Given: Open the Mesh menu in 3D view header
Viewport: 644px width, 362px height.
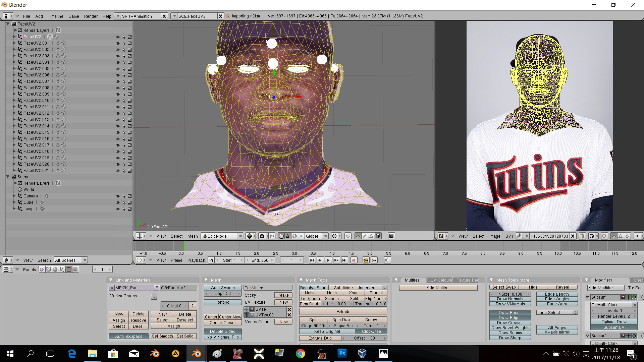Looking at the screenshot, I should point(193,236).
